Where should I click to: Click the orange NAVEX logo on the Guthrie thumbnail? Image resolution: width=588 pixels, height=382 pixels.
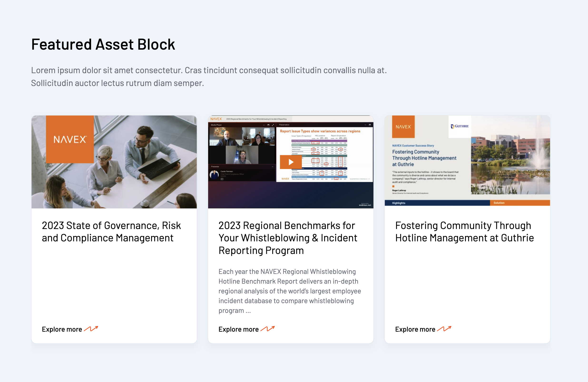pyautogui.click(x=403, y=127)
